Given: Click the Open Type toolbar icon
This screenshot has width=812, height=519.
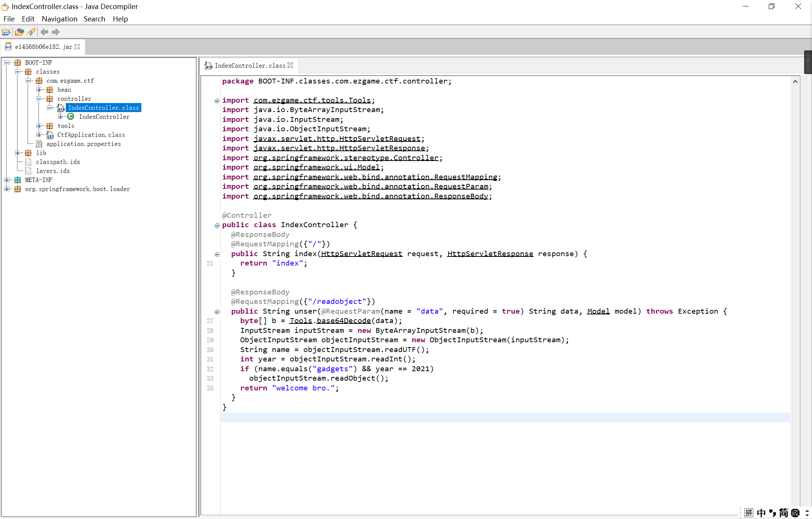Looking at the screenshot, I should click(x=19, y=32).
